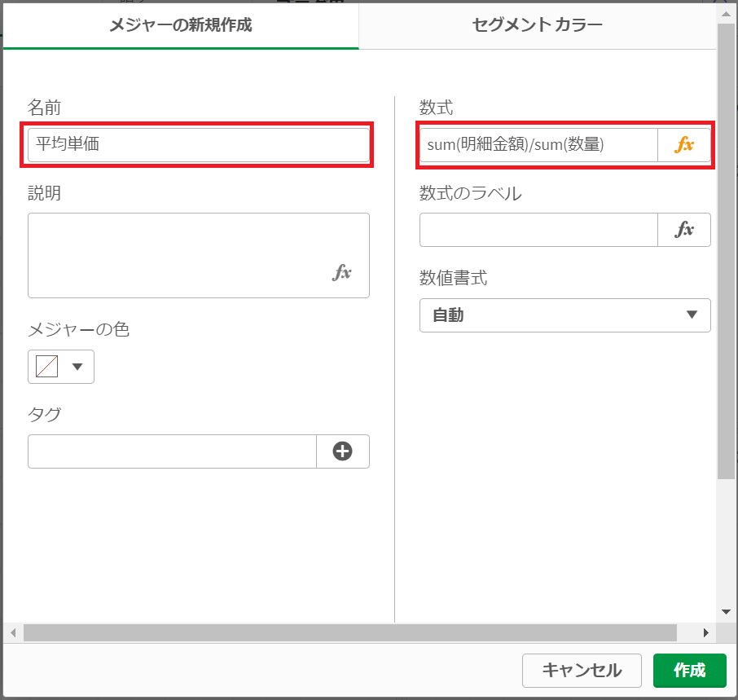Click the measure color swatch preview
The width and height of the screenshot is (738, 700).
[45, 367]
